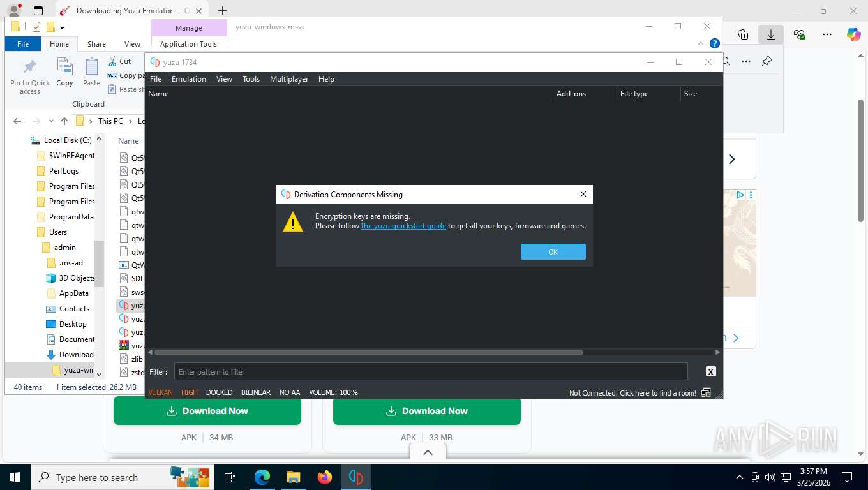The width and height of the screenshot is (868, 490).
Task: Open the recent locations dropdown in Explorer
Action: click(50, 121)
